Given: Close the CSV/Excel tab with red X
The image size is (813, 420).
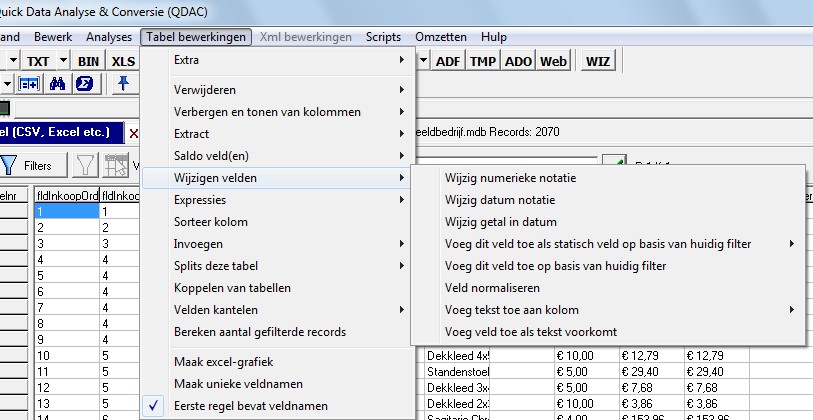Looking at the screenshot, I should click(134, 133).
